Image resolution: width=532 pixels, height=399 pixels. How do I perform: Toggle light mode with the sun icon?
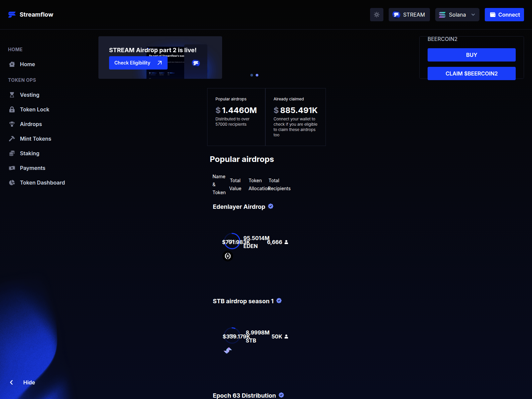pyautogui.click(x=376, y=14)
